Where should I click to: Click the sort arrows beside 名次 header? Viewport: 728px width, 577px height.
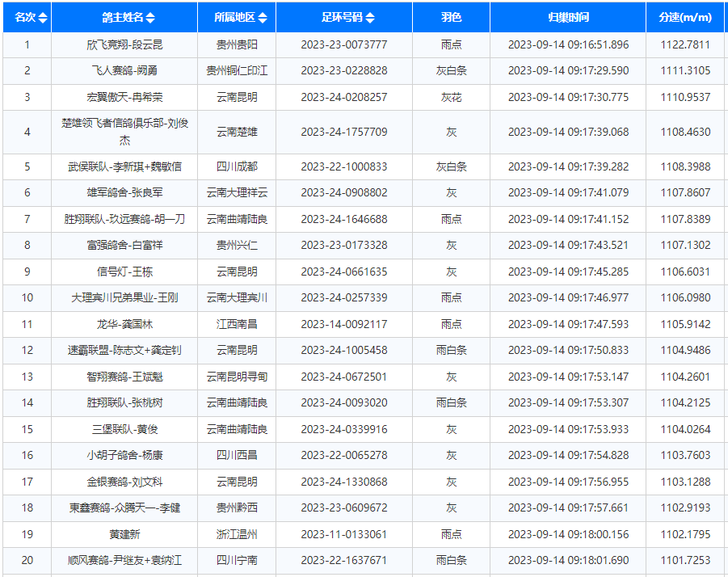tap(43, 18)
